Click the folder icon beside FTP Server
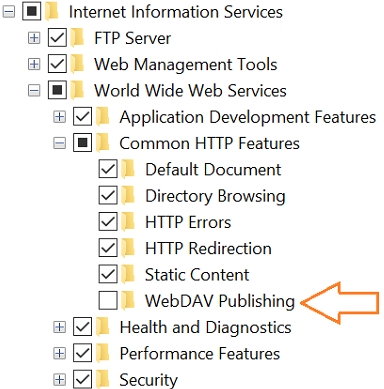The height and width of the screenshot is (389, 384). (78, 37)
